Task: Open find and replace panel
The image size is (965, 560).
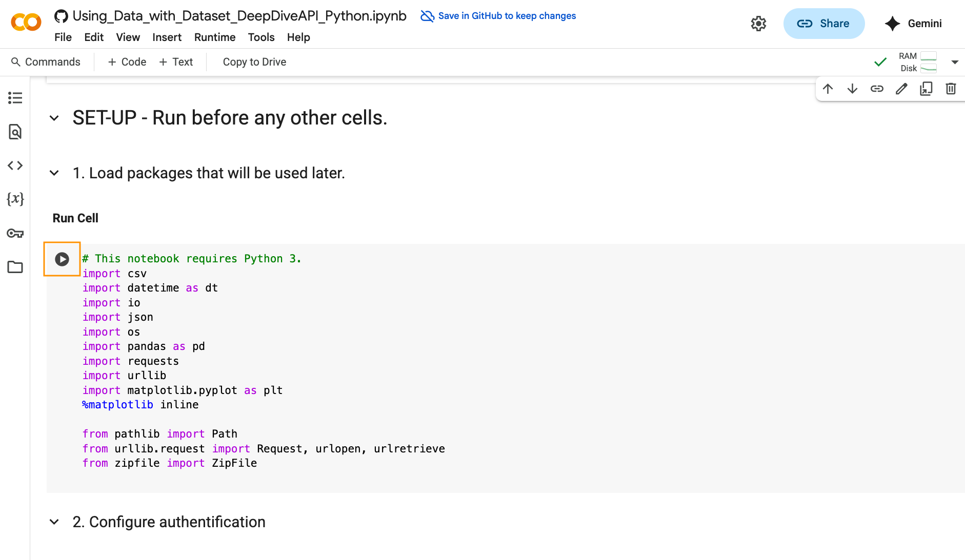Action: tap(15, 132)
